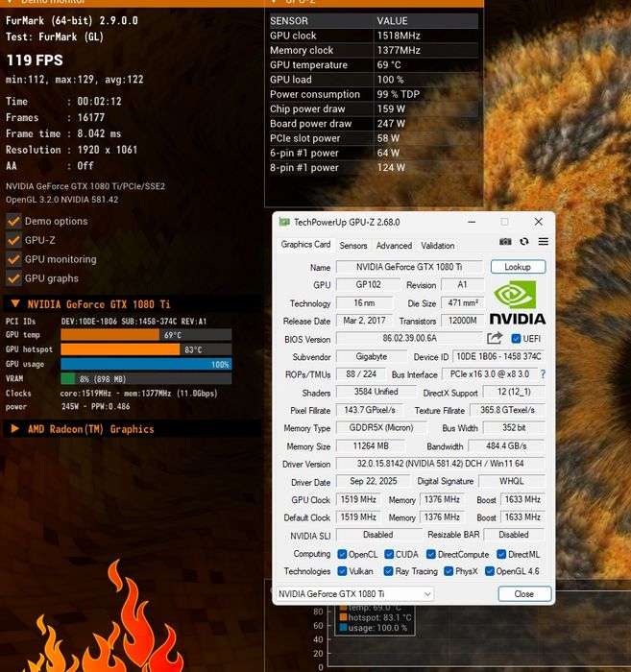This screenshot has height=672, width=631.
Task: Click the Chip power draw 159 W row
Action: tap(374, 108)
